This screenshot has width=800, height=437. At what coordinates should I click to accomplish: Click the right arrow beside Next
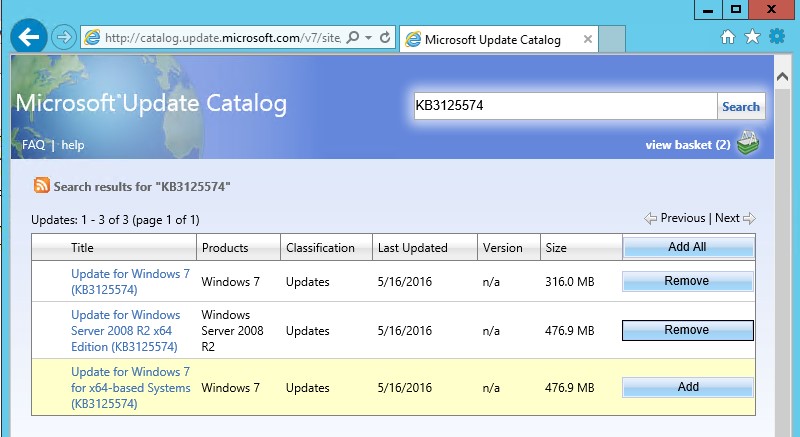[x=749, y=219]
